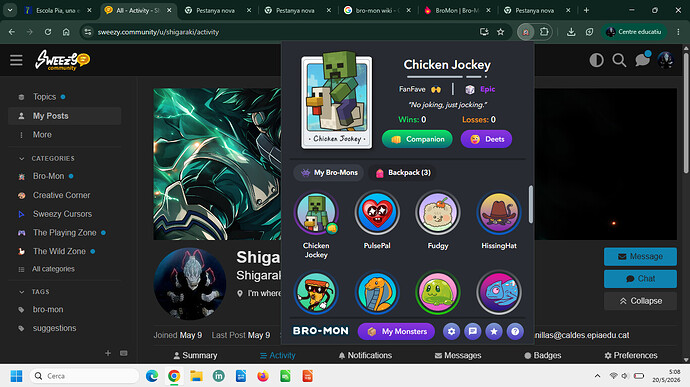The image size is (690, 387).
Task: Open Bro-Mon star favorites icon
Action: point(494,331)
